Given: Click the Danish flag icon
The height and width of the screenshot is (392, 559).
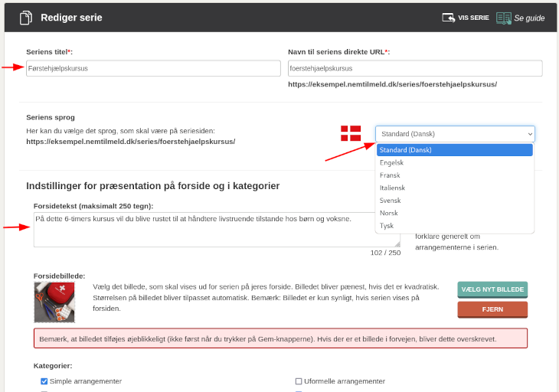Looking at the screenshot, I should point(351,133).
